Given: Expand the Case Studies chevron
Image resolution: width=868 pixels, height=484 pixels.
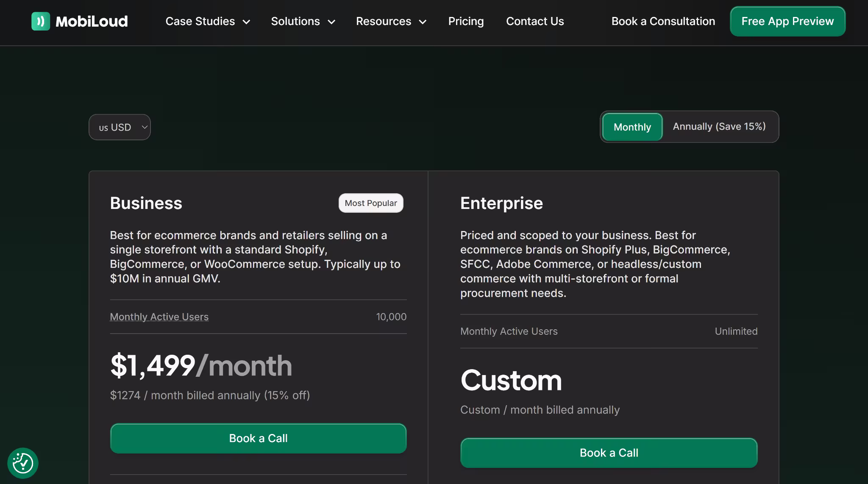Looking at the screenshot, I should click(246, 22).
